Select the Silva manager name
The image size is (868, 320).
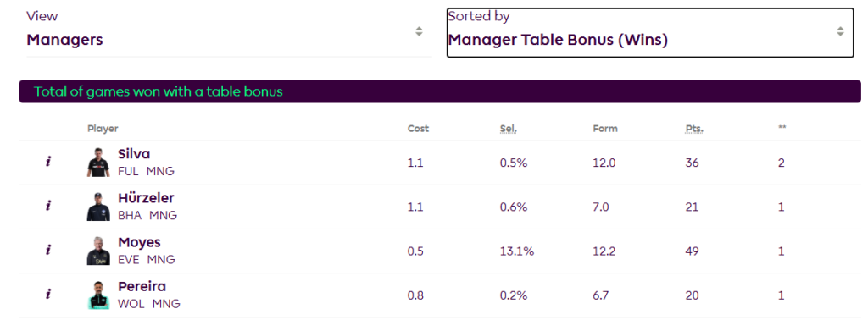pos(134,154)
